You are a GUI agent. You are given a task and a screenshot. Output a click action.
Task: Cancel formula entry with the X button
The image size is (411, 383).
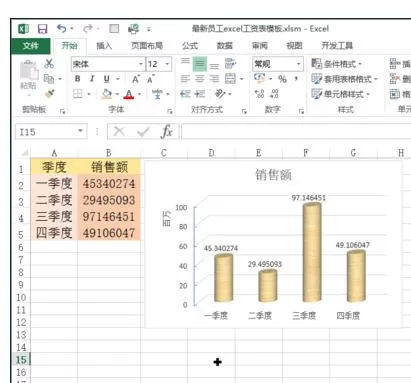click(x=119, y=132)
